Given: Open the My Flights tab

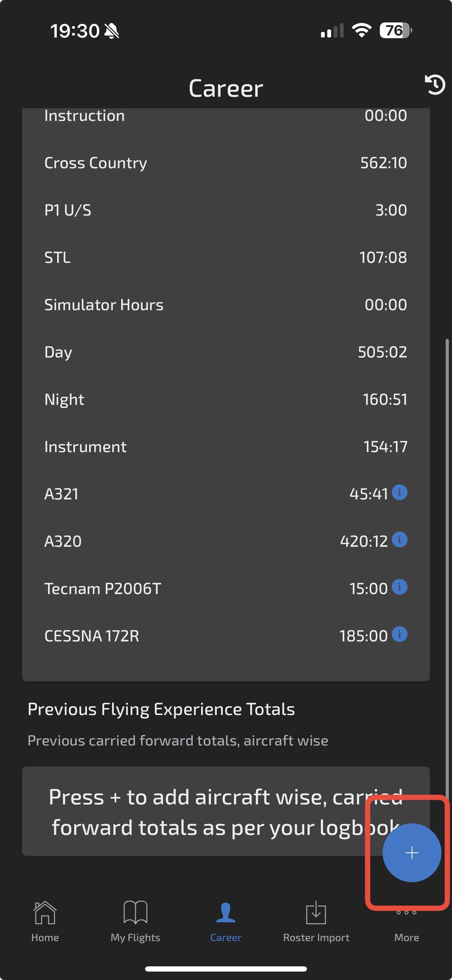Looking at the screenshot, I should pyautogui.click(x=136, y=921).
